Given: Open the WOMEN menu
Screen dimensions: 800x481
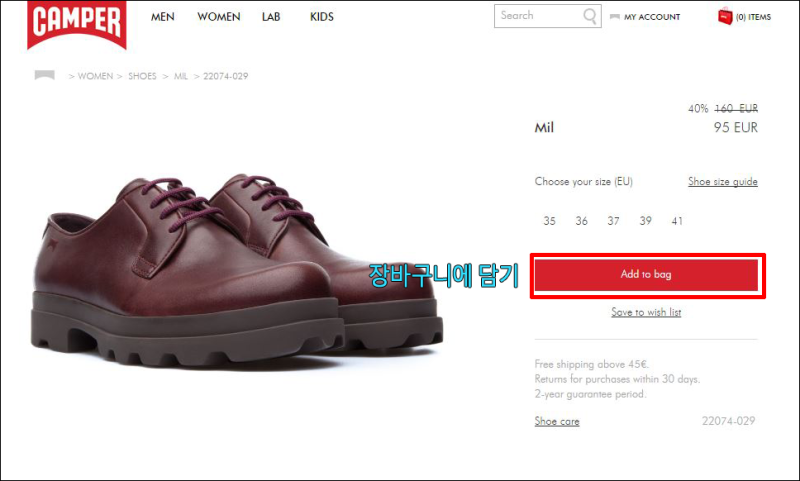Looking at the screenshot, I should [x=219, y=17].
